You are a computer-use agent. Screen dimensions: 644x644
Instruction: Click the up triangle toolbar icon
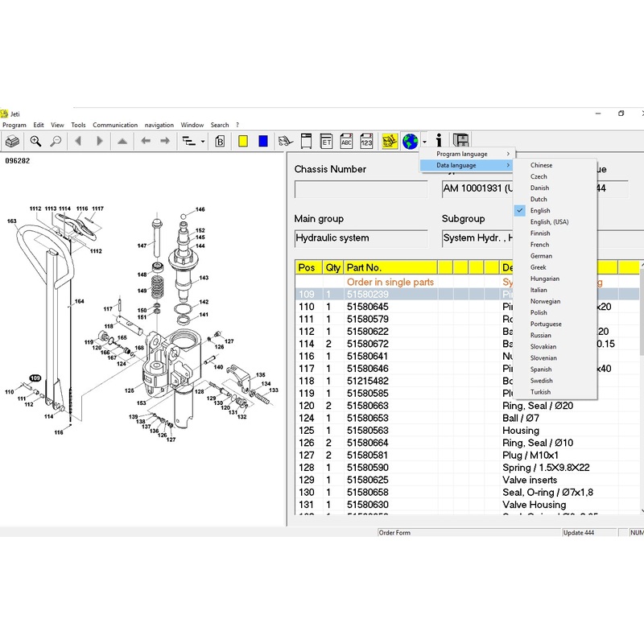point(122,142)
